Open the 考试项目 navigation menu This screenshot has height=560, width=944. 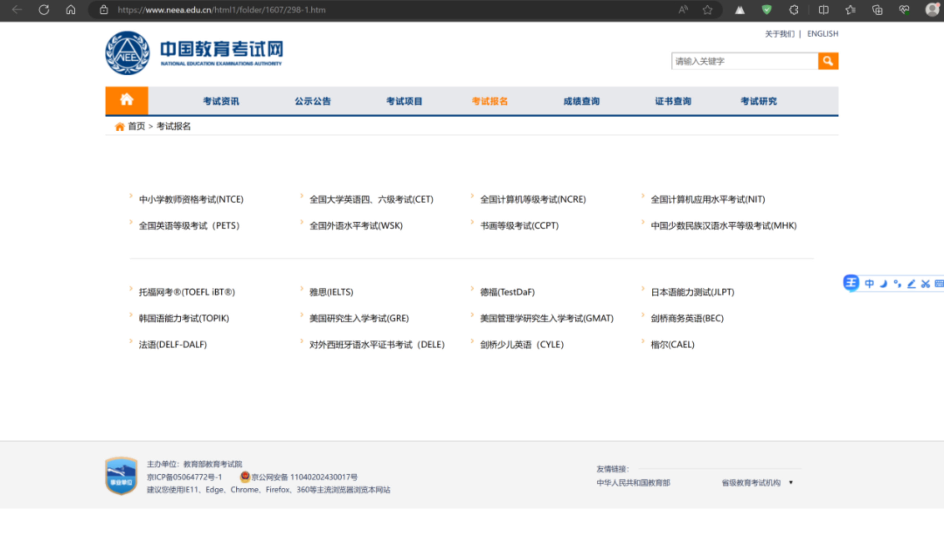[404, 101]
